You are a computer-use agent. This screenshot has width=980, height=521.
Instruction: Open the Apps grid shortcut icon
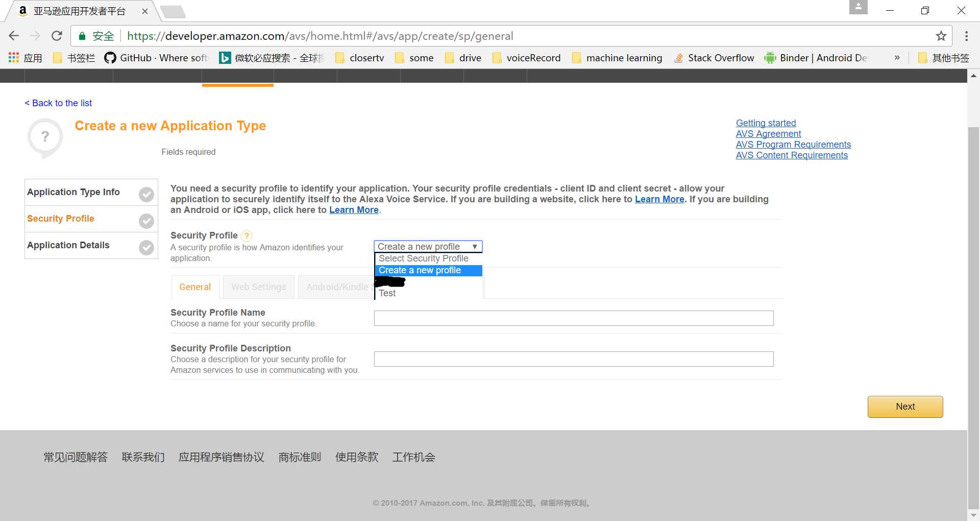(14, 58)
